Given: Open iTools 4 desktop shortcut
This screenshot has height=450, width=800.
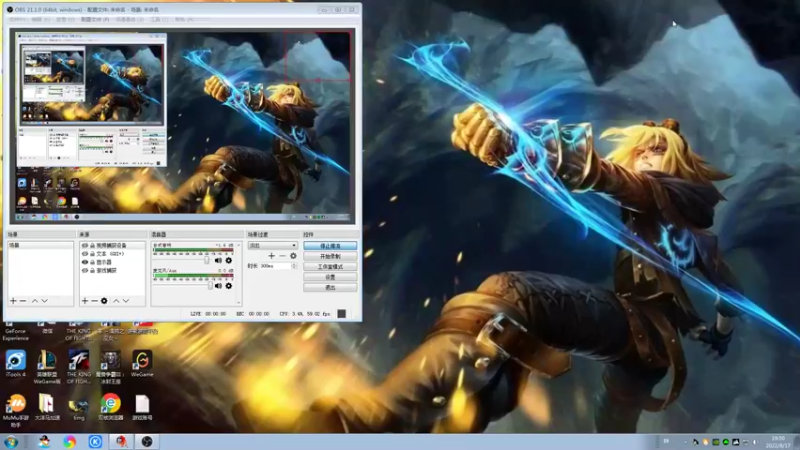Looking at the screenshot, I should [x=15, y=364].
